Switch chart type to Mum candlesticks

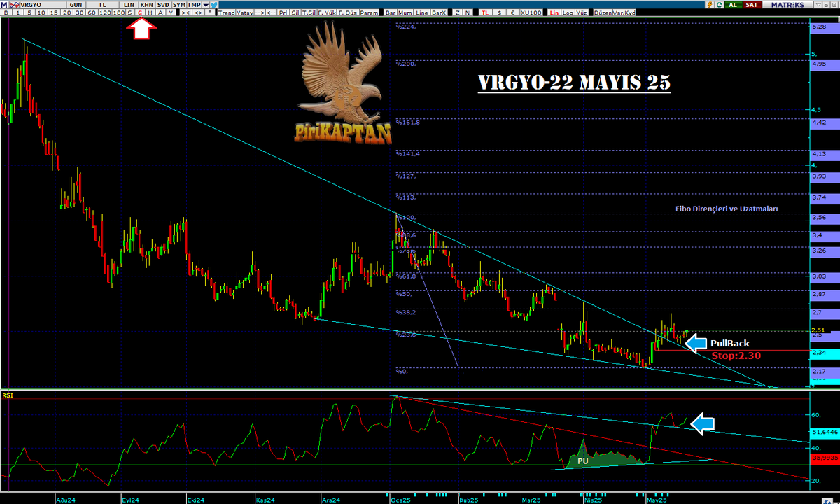[405, 13]
